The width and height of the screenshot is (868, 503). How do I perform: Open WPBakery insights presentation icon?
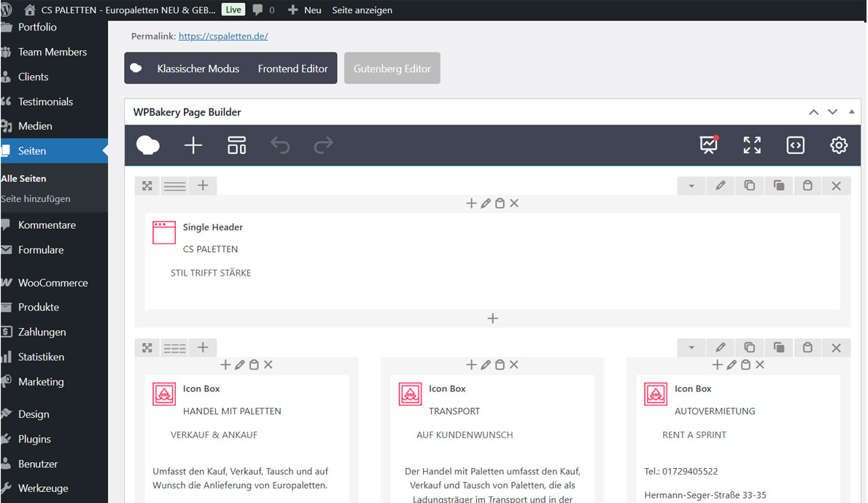point(708,145)
